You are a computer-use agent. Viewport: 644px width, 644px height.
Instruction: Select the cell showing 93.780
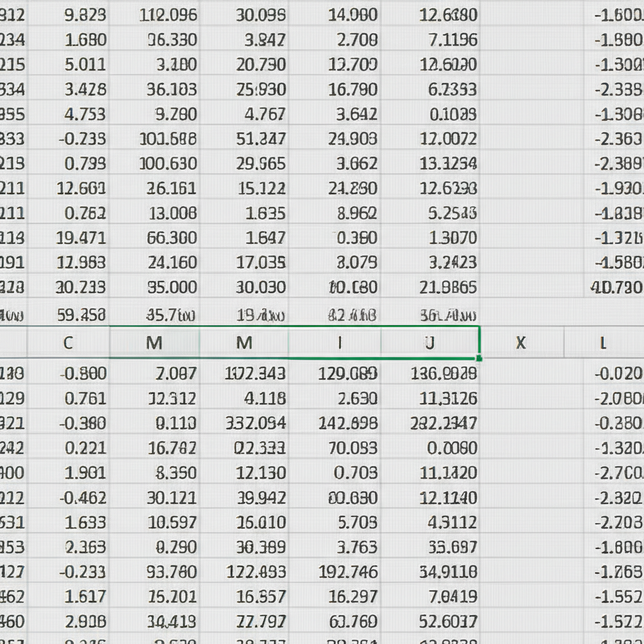pyautogui.click(x=155, y=571)
